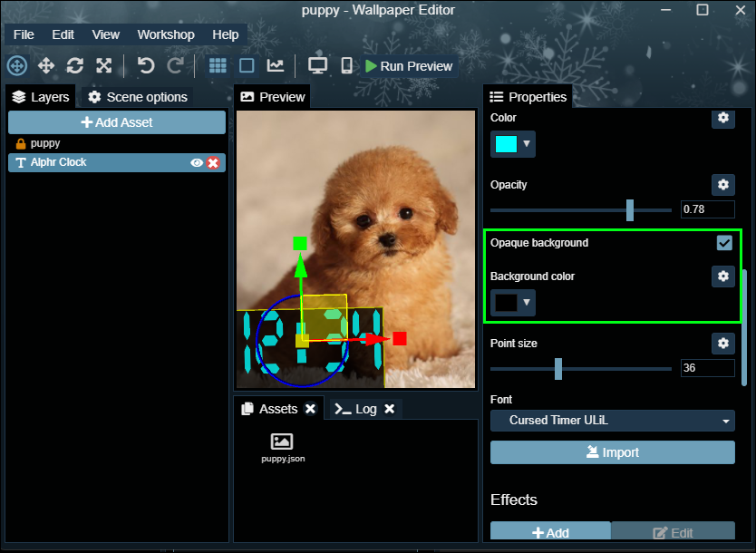The height and width of the screenshot is (553, 756).
Task: Open Background color settings gear
Action: click(x=723, y=276)
